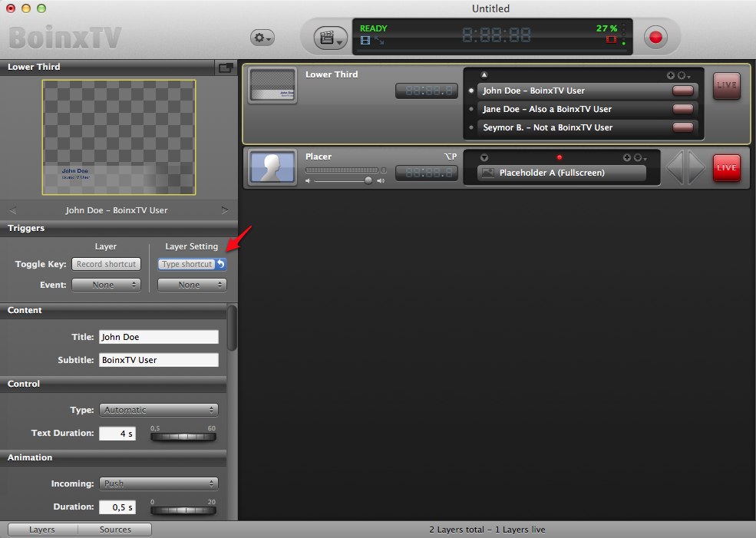Switch to the Layers tab
Image resolution: width=756 pixels, height=538 pixels.
tap(42, 530)
